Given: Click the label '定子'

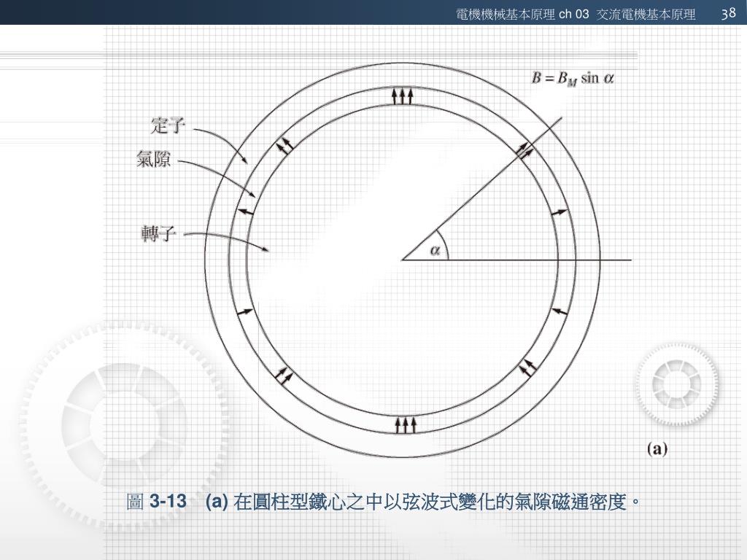Looking at the screenshot, I should coord(169,125).
